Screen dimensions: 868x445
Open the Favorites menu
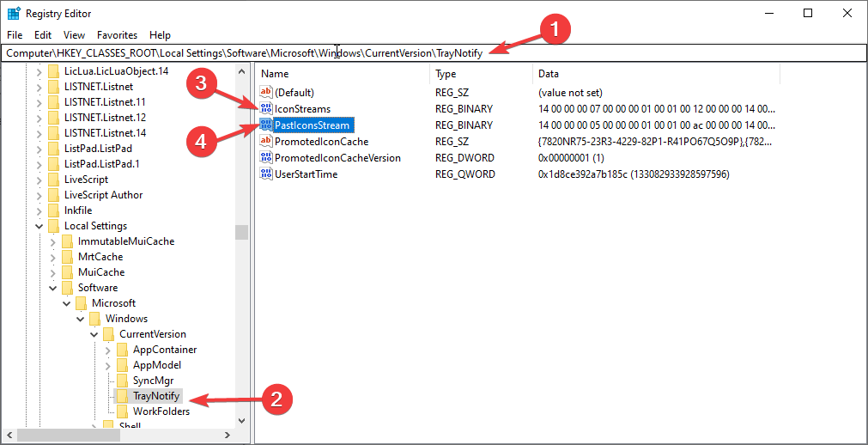(117, 35)
